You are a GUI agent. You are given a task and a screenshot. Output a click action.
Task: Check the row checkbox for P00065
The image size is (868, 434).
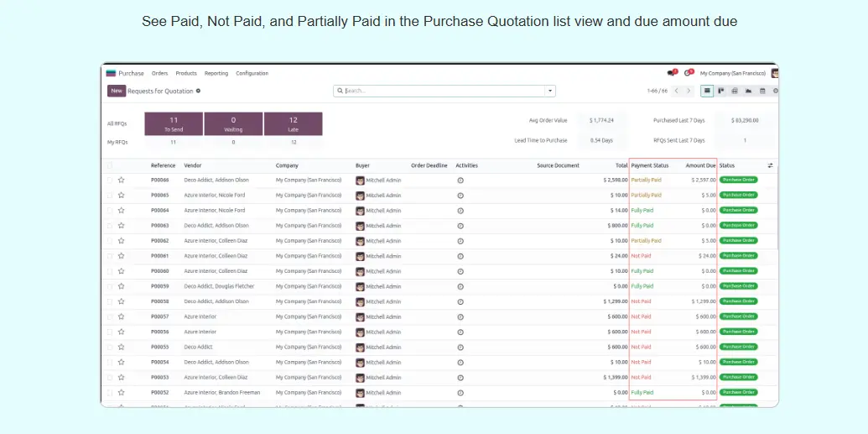click(110, 196)
